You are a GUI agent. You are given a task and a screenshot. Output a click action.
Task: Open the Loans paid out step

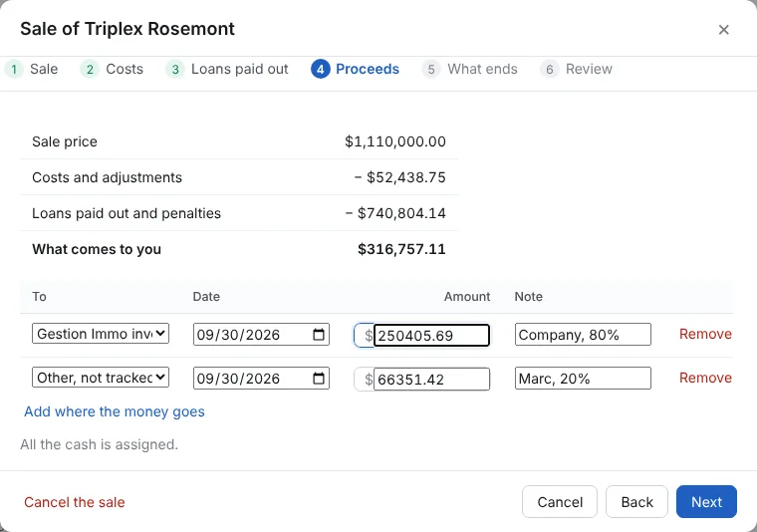click(x=227, y=69)
